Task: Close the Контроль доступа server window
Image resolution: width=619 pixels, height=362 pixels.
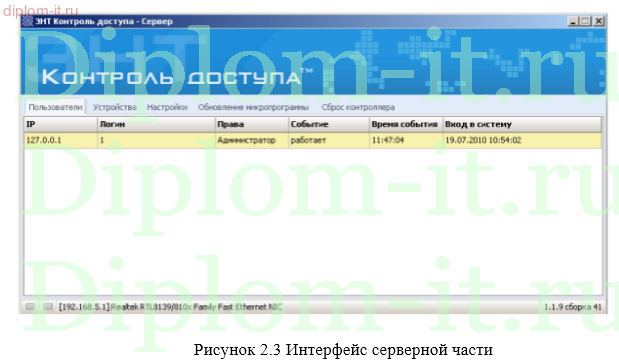Action: [x=599, y=21]
